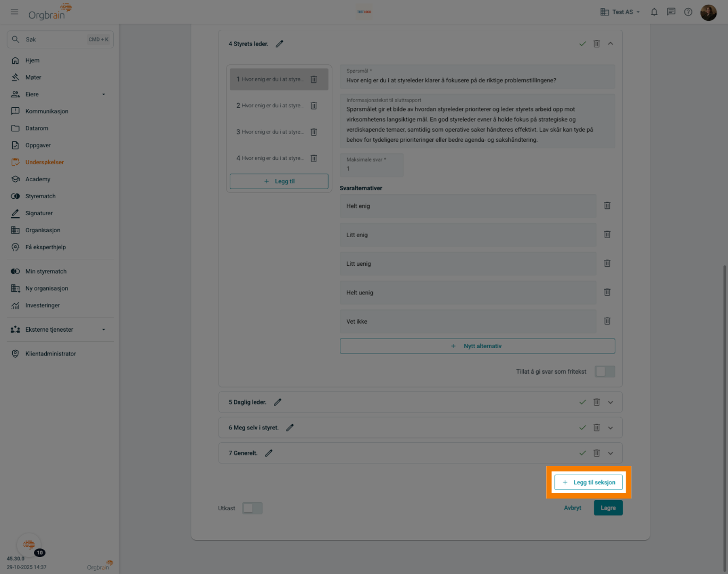Image resolution: width=728 pixels, height=574 pixels.
Task: Expand section 7 Generelt
Action: 610,453
